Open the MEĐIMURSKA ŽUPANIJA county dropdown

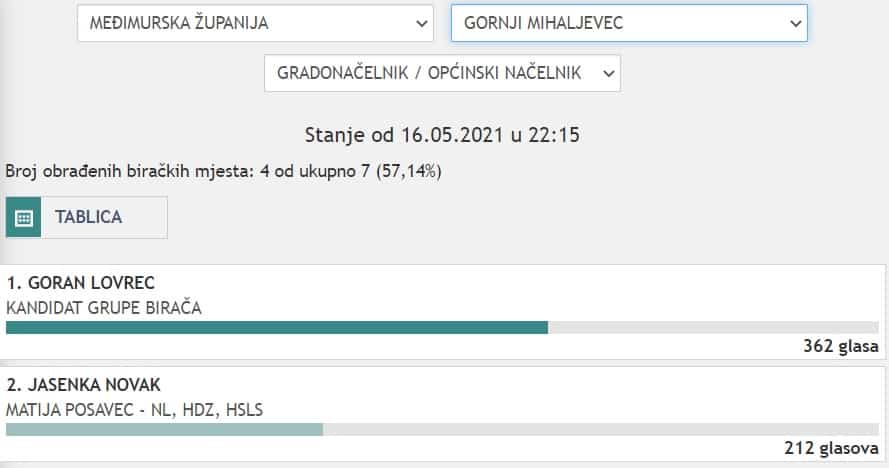click(x=255, y=22)
